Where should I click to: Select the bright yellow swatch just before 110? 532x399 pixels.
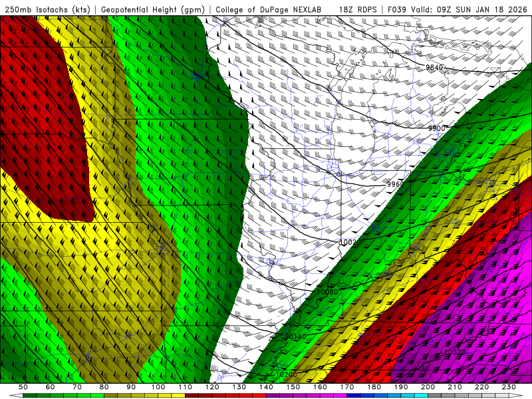pyautogui.click(x=178, y=395)
